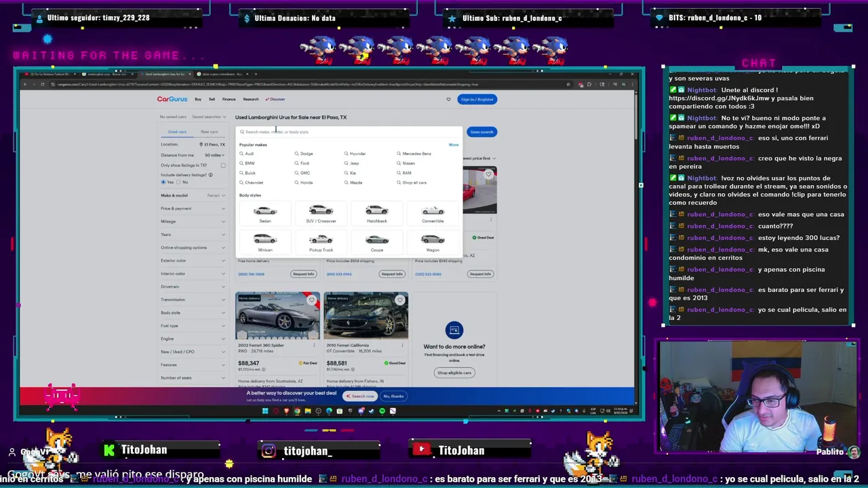Viewport: 868px width, 488px height.
Task: Open more options for 2002 Ferrari 360 Spider
Action: (314, 345)
